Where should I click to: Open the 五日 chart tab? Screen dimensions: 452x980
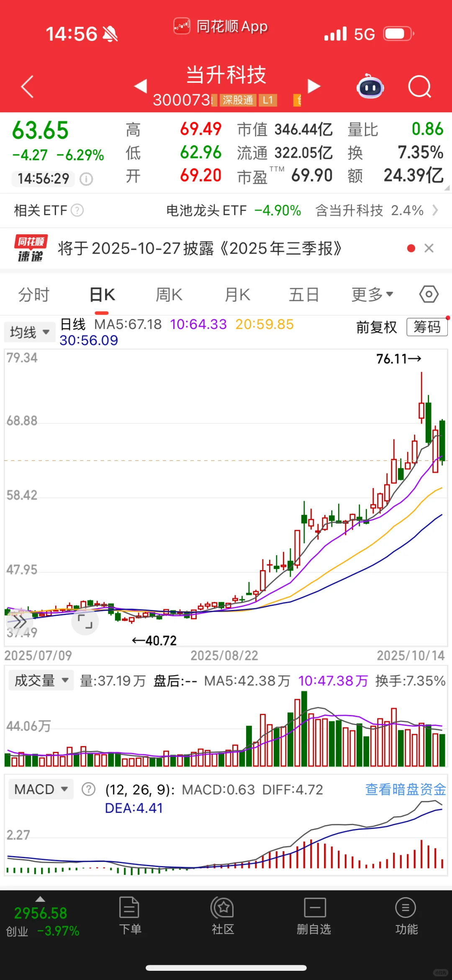tap(304, 295)
